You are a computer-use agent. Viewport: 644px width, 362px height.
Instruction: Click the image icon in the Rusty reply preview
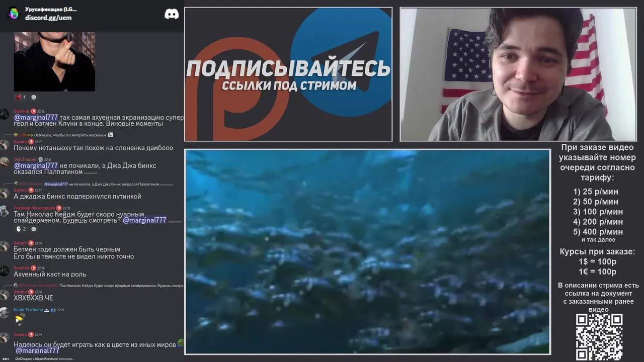point(110,135)
